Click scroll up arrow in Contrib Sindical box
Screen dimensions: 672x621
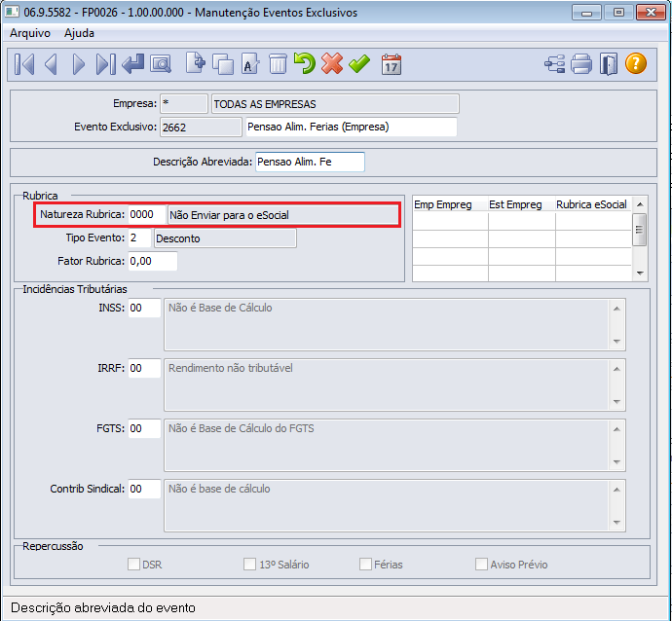(616, 490)
